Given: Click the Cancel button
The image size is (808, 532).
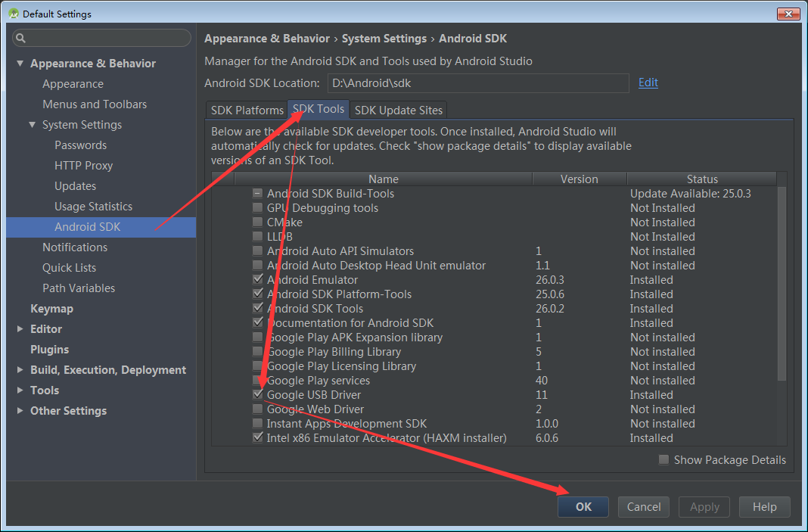Looking at the screenshot, I should click(644, 507).
